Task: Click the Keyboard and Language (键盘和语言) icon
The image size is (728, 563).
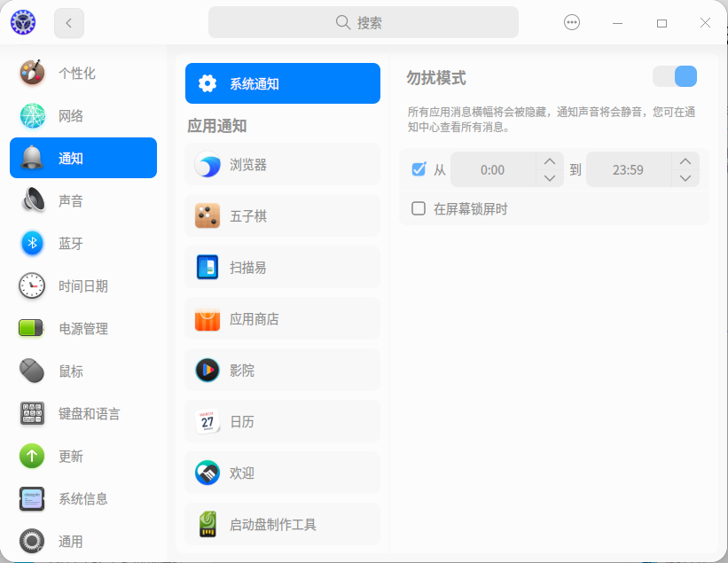Action: pyautogui.click(x=32, y=413)
